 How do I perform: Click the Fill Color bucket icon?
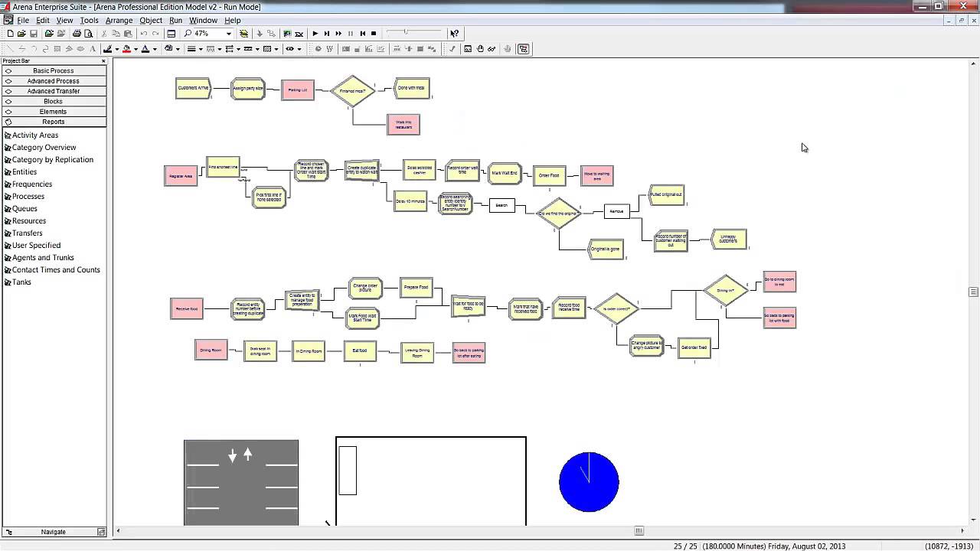[x=126, y=49]
